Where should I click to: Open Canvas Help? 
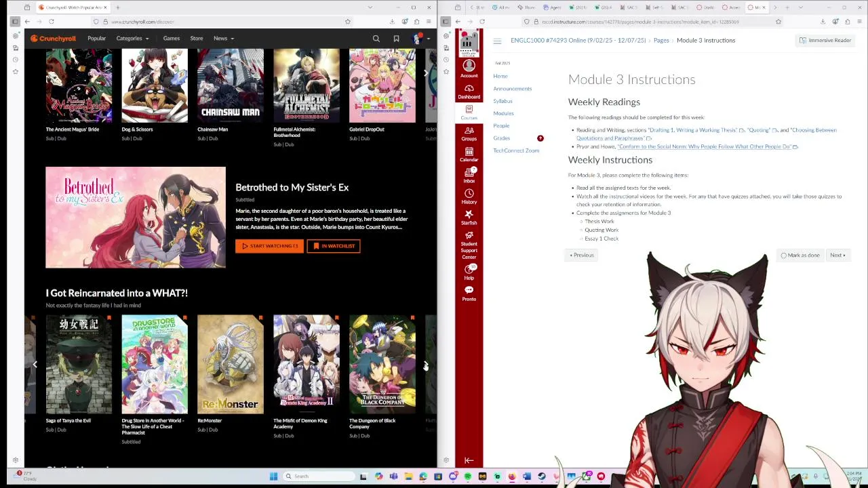click(469, 272)
